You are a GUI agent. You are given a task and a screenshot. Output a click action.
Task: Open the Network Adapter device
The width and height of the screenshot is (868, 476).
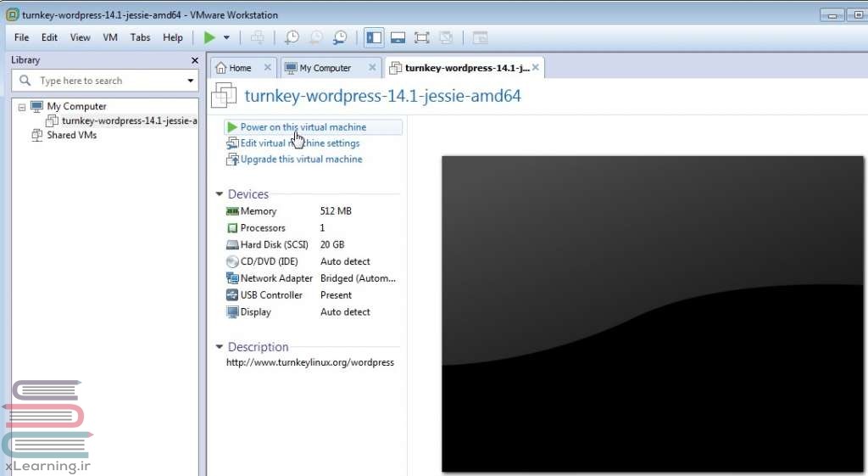tap(276, 278)
